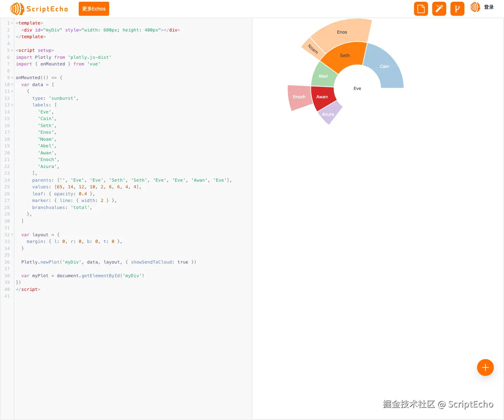This screenshot has width=504, height=420.
Task: Open the 更多Echos button
Action: [94, 9]
